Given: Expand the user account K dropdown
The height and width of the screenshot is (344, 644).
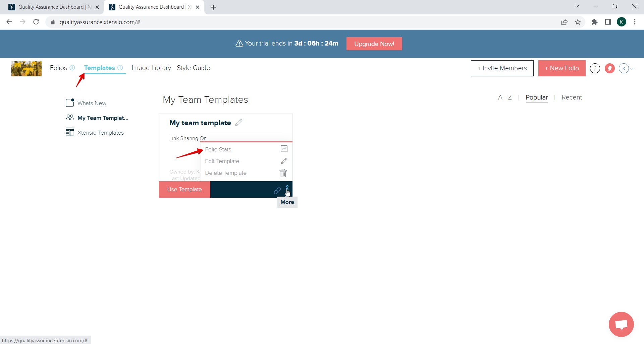Looking at the screenshot, I should [x=626, y=68].
